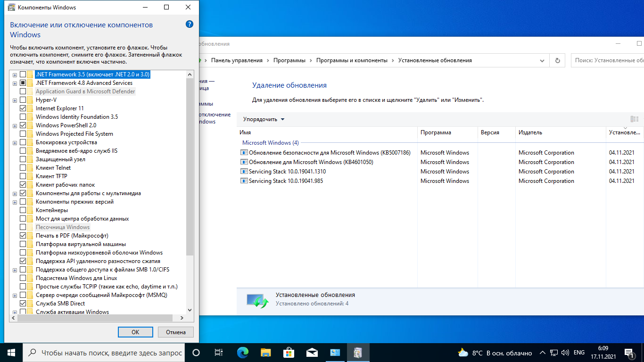Open Cortana circle on taskbar
This screenshot has width=644, height=362.
[196, 353]
